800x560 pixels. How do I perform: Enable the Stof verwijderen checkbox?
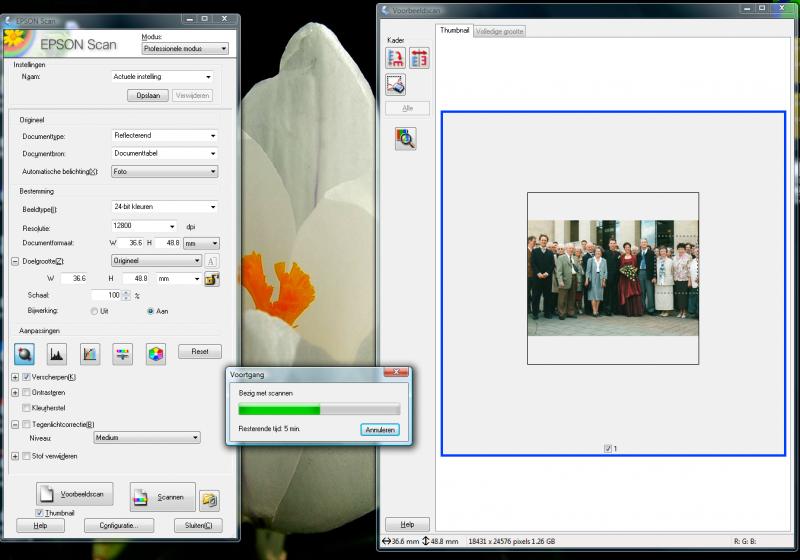click(x=26, y=456)
